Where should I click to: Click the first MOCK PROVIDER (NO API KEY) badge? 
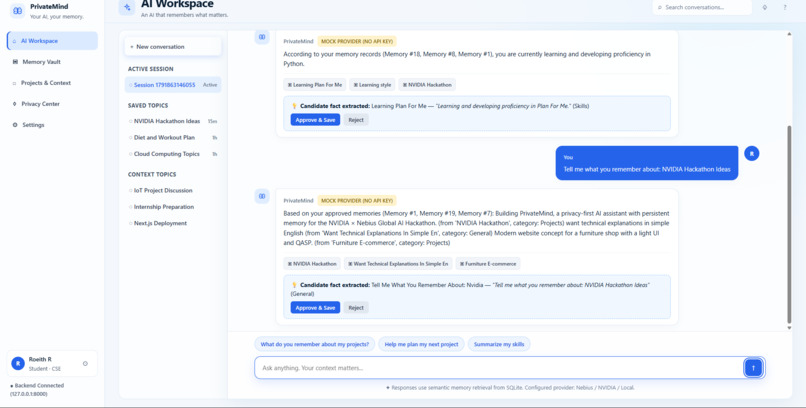357,41
